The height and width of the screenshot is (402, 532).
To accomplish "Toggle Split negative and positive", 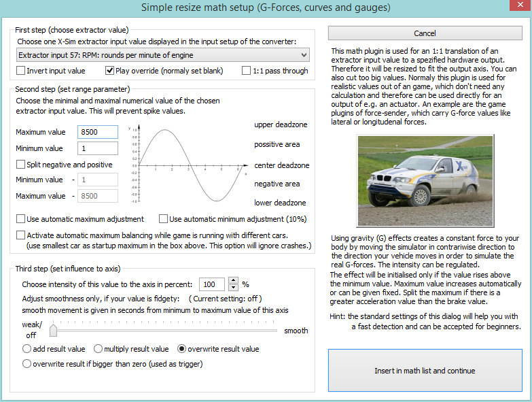I will point(20,165).
